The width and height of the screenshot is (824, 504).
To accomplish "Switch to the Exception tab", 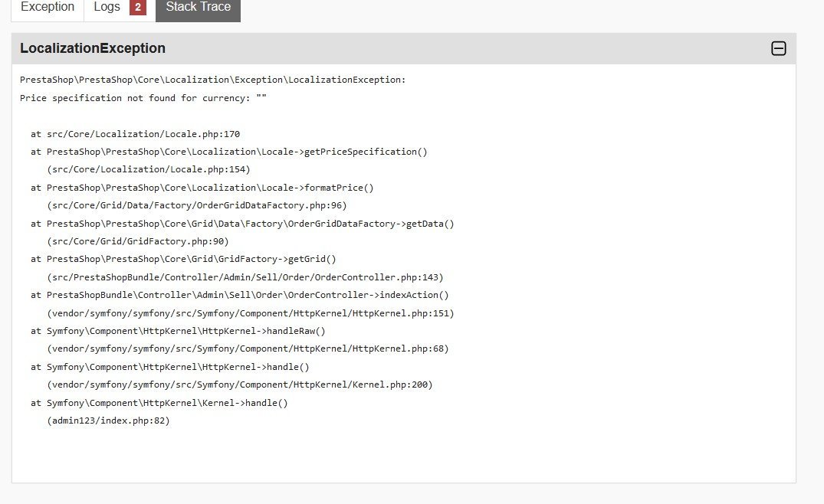I will click(x=48, y=8).
